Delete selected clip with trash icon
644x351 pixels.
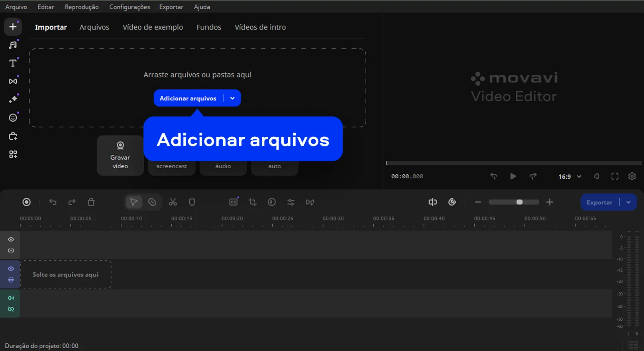point(91,202)
